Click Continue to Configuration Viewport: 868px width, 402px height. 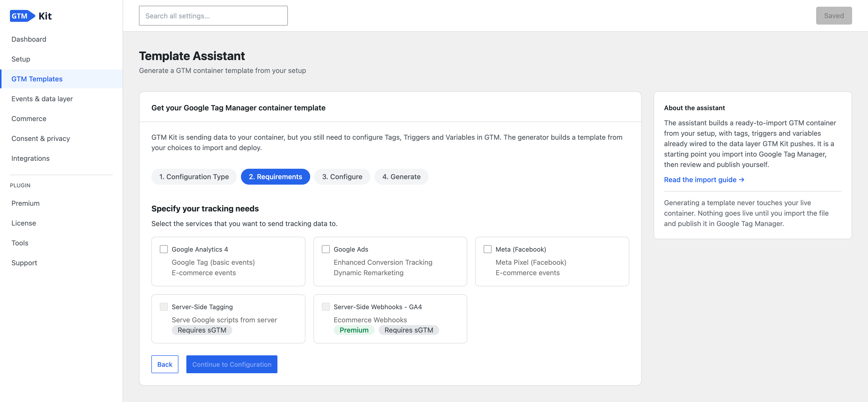232,364
